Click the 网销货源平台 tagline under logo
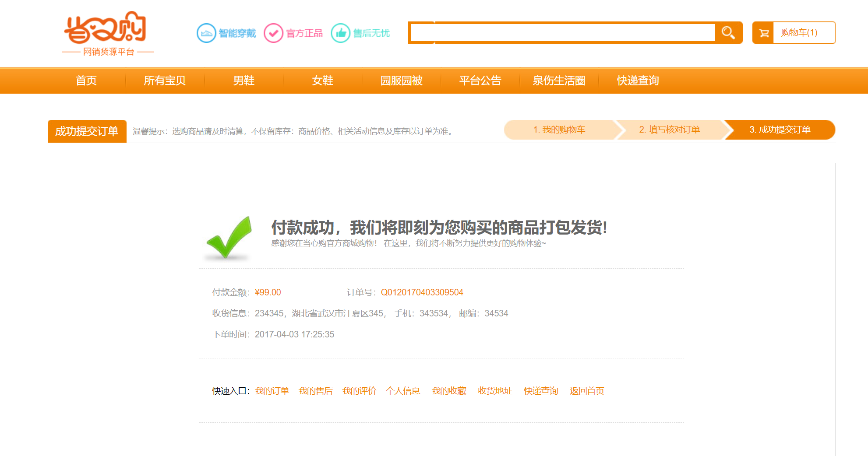This screenshot has width=868, height=456. tap(109, 52)
